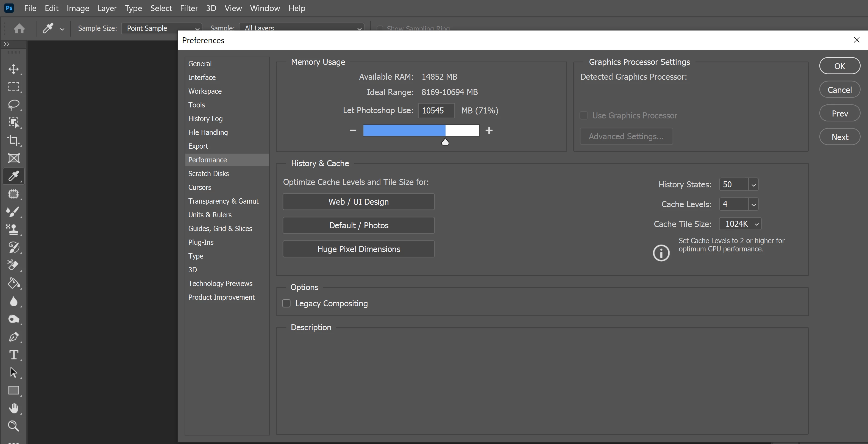Viewport: 868px width, 444px height.
Task: Expand the Cache Levels dropdown
Action: (753, 204)
